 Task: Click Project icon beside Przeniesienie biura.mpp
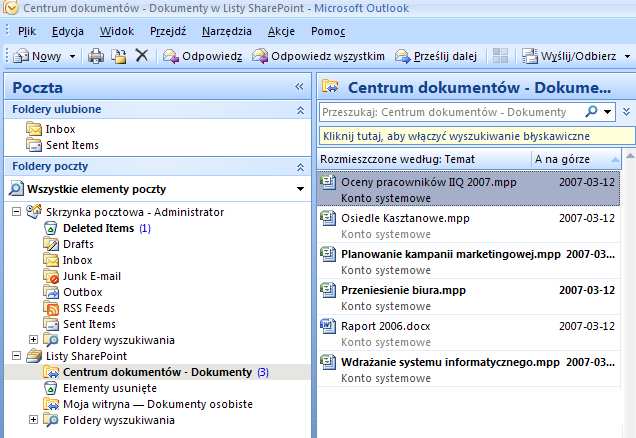[x=328, y=290]
